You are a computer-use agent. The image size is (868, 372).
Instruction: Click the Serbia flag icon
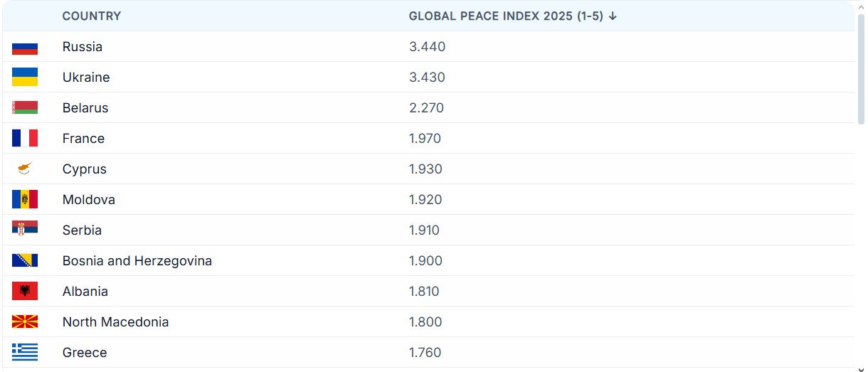tap(25, 230)
